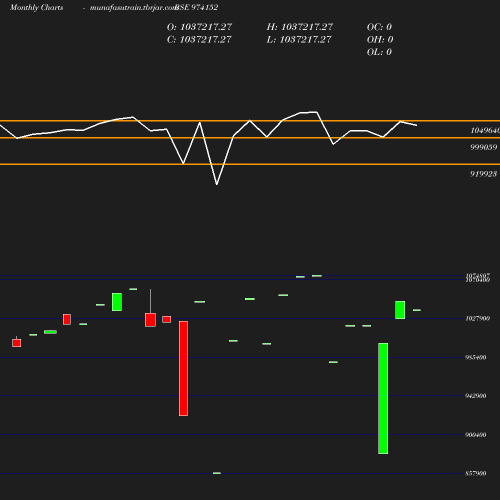Click the 'OL: 0' readout
500x500 pixels.
pyautogui.click(x=379, y=52)
